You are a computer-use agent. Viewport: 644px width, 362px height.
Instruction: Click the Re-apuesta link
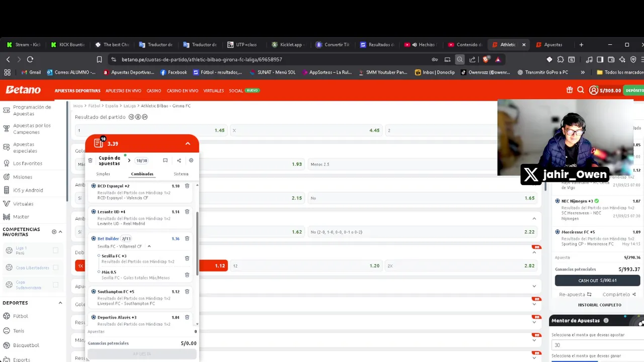pos(575,295)
